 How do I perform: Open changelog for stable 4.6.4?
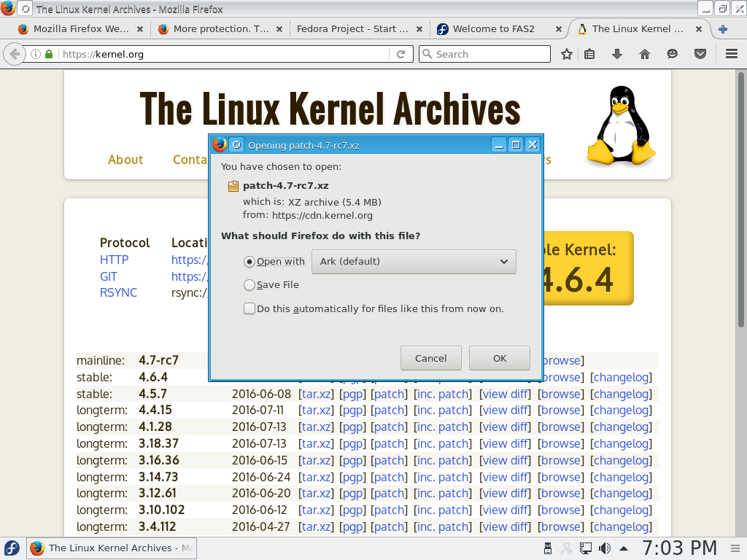(x=622, y=378)
